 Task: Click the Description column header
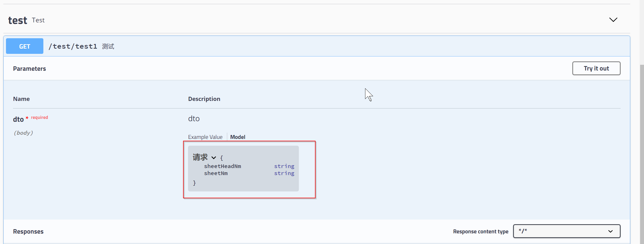tap(204, 99)
